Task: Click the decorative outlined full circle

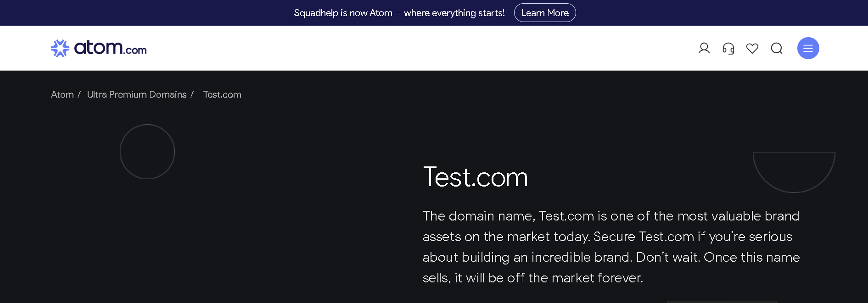Action: 147,152
